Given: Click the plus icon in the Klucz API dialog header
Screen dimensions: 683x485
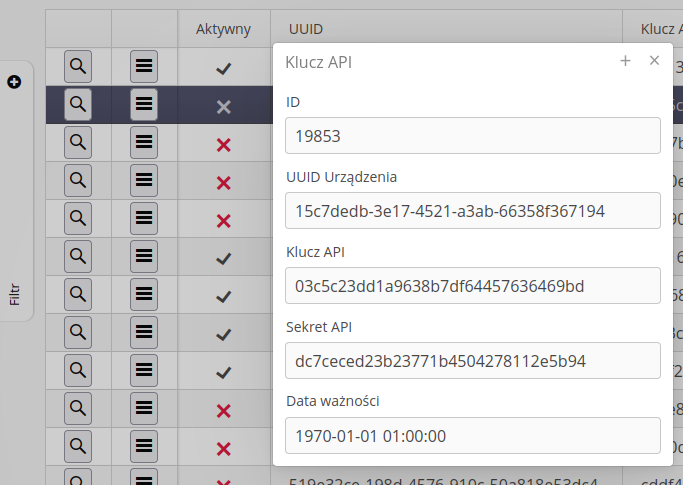Looking at the screenshot, I should [x=625, y=61].
